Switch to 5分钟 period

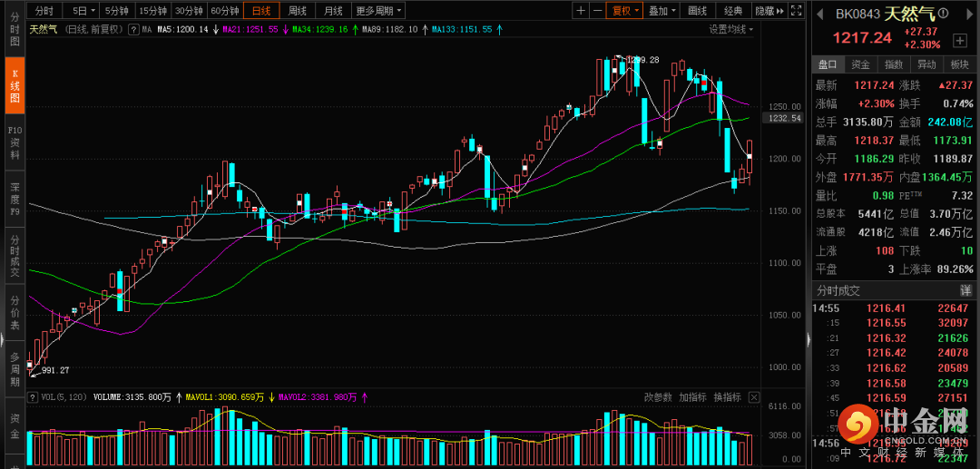pos(117,11)
